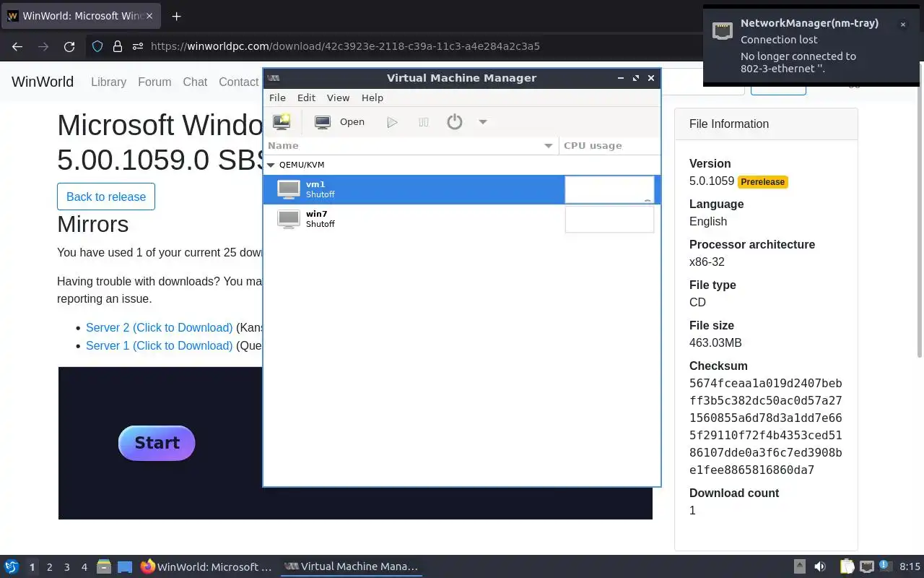Show desktop from taskbar icon
The height and width of the screenshot is (578, 924).
tap(125, 567)
